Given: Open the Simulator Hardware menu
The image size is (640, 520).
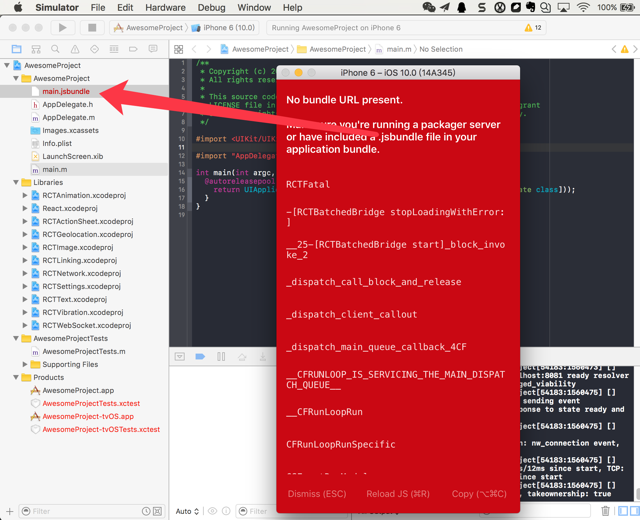Looking at the screenshot, I should (x=165, y=7).
